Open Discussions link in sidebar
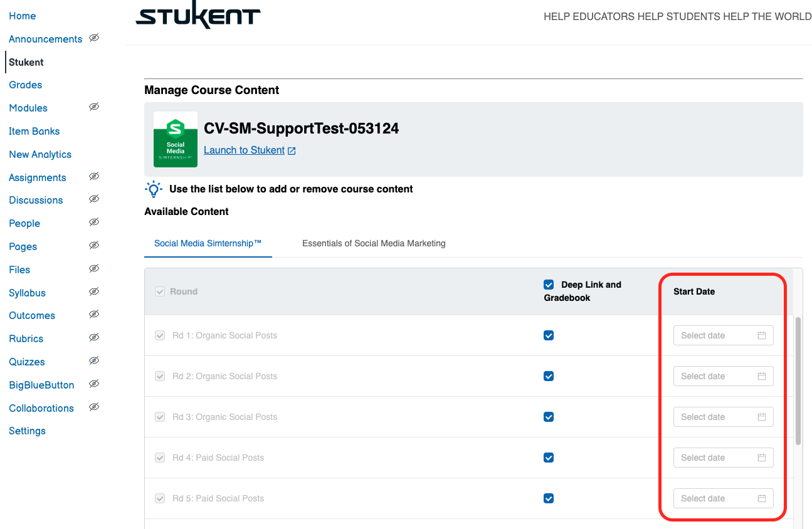Viewport: 812px width, 529px height. coord(36,200)
